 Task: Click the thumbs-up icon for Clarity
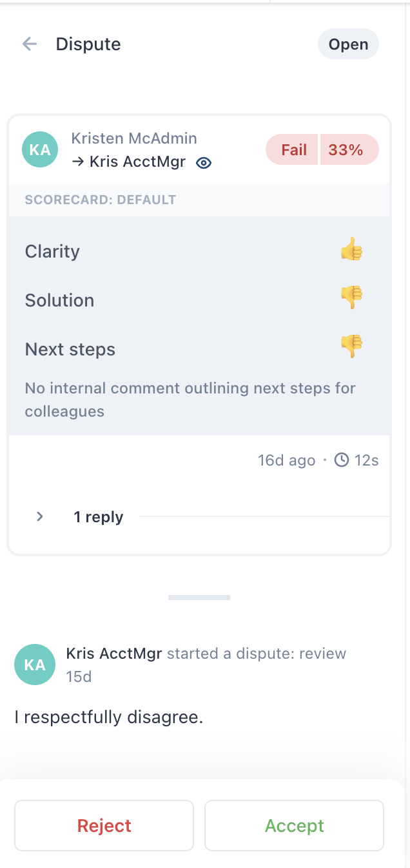[352, 250]
